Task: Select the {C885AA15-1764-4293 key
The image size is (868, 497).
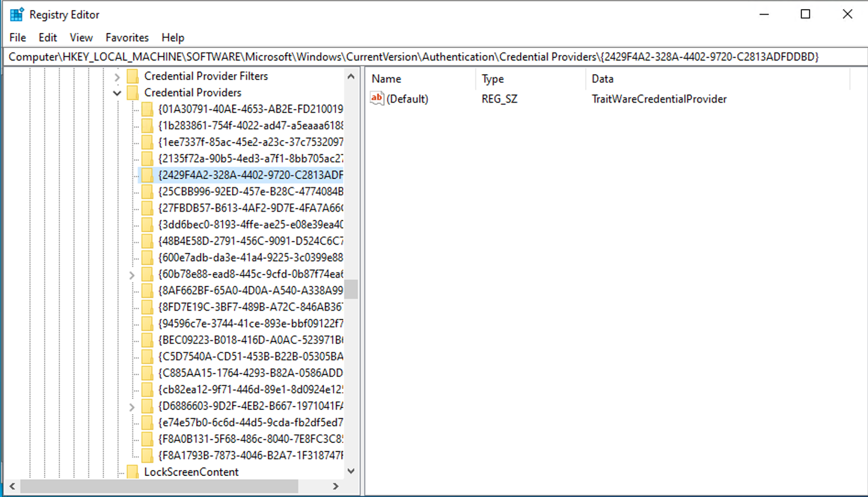Action: click(x=251, y=373)
